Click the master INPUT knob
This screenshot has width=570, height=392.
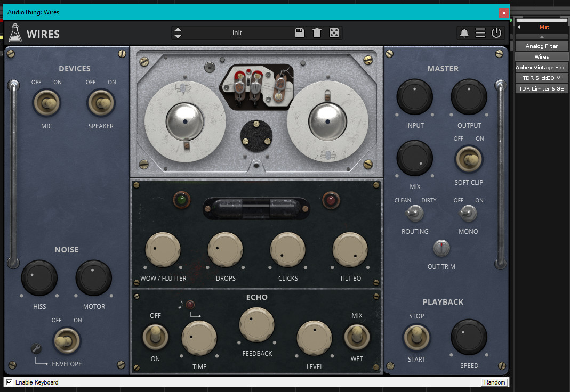point(415,97)
